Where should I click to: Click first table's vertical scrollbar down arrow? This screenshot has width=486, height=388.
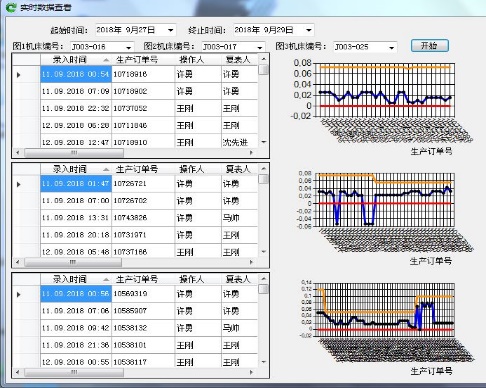264,142
